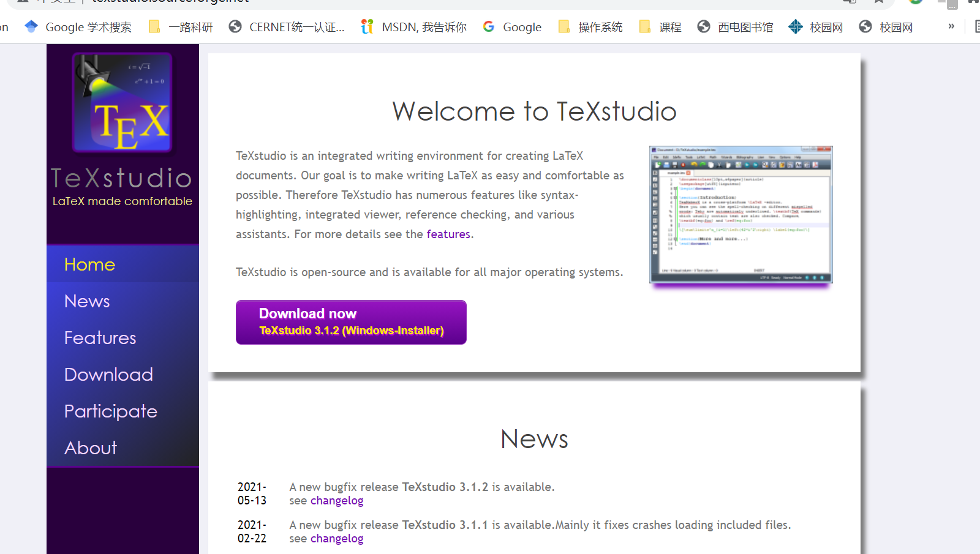Open the Download menu item
980x554 pixels.
123,375
